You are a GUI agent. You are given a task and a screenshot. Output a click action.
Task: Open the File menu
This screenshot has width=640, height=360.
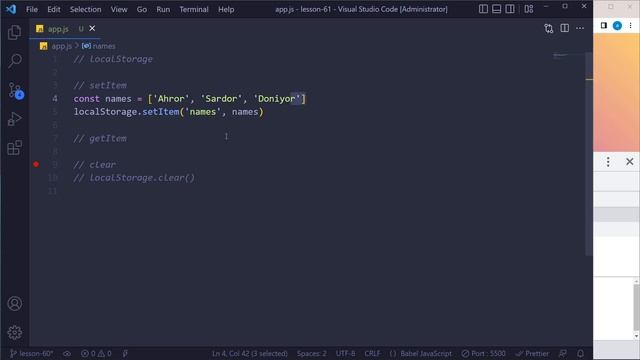point(32,9)
